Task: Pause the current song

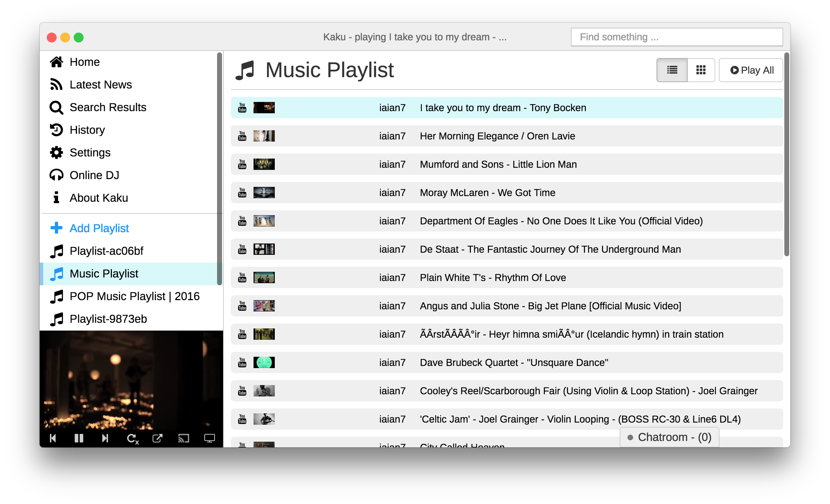Action: [79, 439]
